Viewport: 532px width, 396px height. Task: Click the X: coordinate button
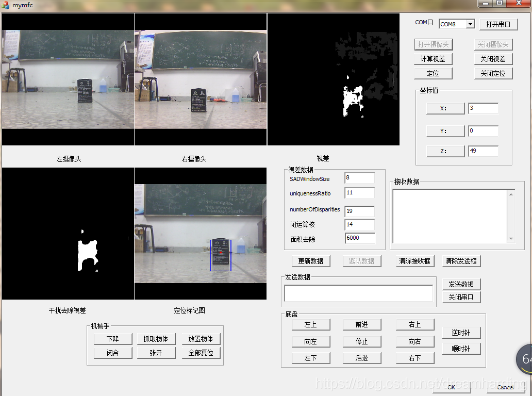point(445,109)
